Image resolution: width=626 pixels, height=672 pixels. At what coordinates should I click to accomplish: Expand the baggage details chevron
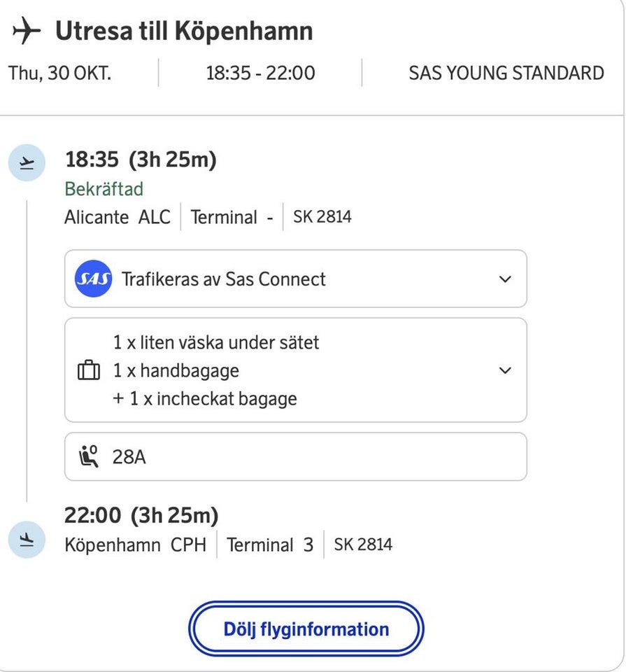coord(505,370)
